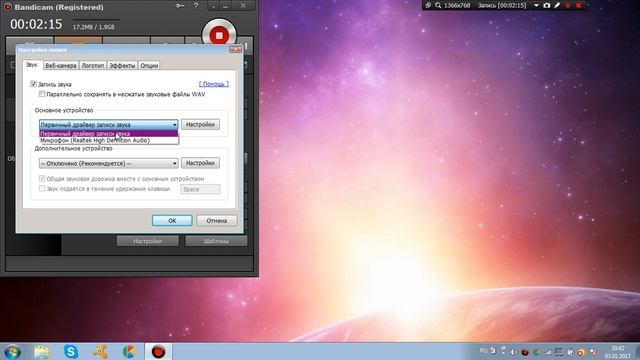Confirm dialog with OK button
640x360 pixels.
pos(172,220)
